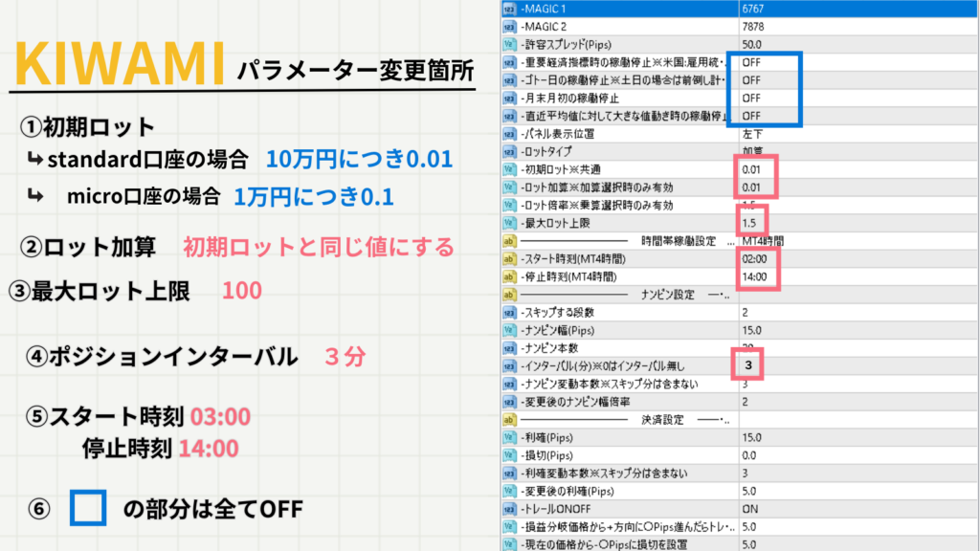
Task: Click the icon next to -月末月初の稼働停止
Action: coord(509,99)
